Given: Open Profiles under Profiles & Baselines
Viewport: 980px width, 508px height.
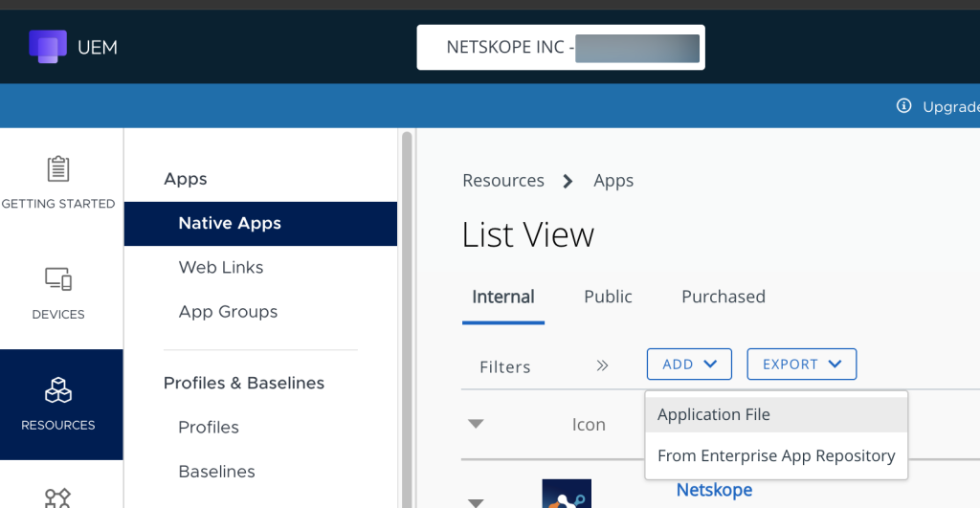Looking at the screenshot, I should 209,428.
